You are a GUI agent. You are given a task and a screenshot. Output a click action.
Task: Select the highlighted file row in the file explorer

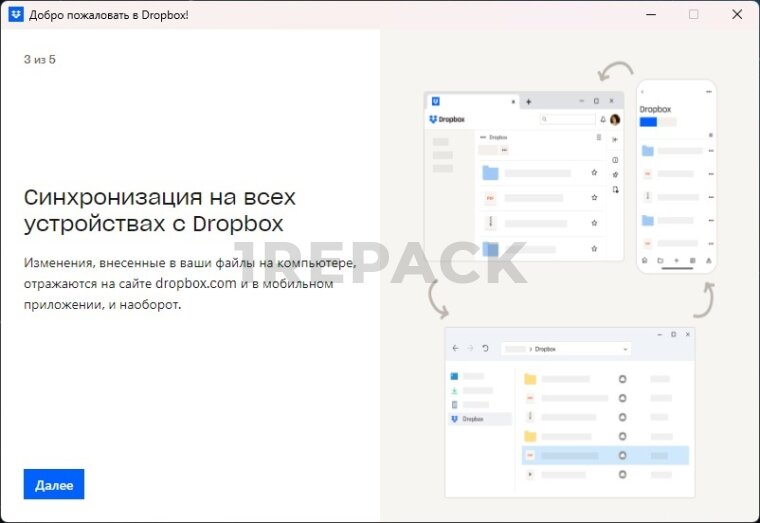click(605, 455)
